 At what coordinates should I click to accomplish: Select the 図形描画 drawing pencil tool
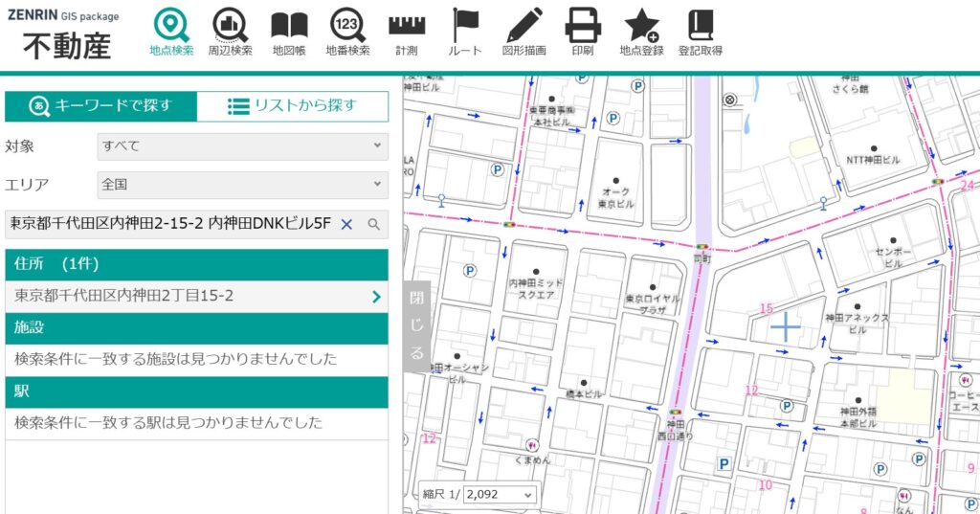(523, 32)
